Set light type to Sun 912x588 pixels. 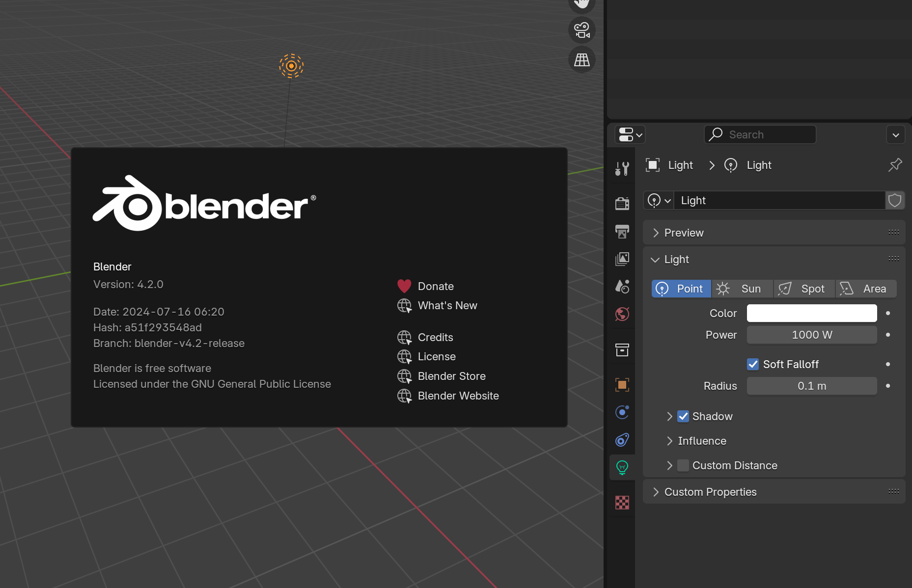coord(743,289)
